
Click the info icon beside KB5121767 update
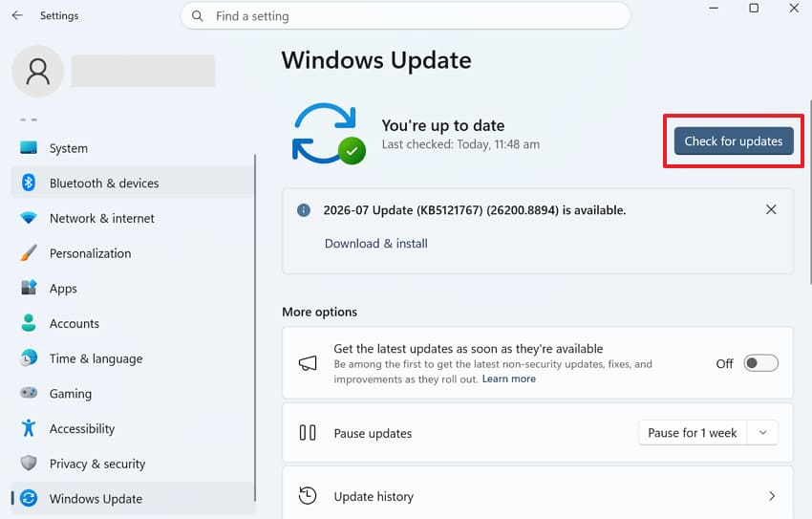pyautogui.click(x=304, y=210)
